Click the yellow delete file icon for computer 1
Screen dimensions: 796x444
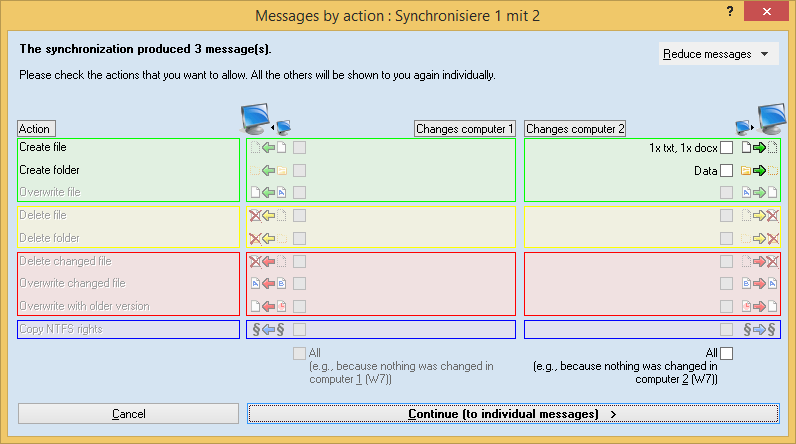[x=267, y=215]
